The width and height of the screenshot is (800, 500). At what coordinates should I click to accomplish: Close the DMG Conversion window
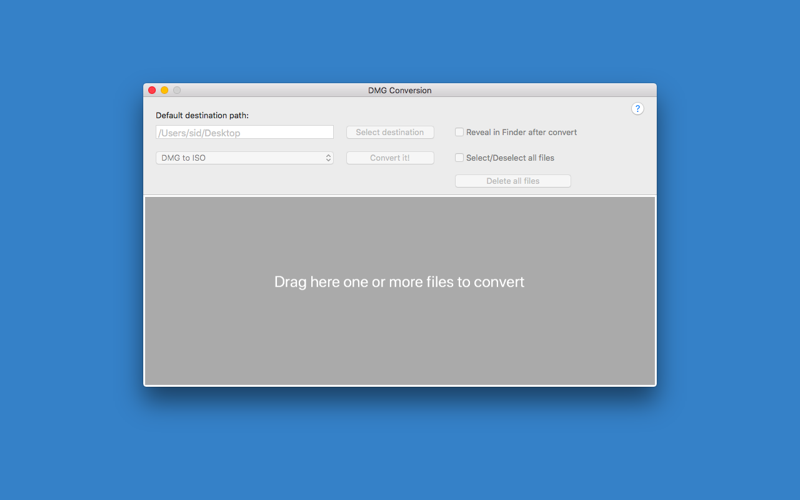point(152,90)
